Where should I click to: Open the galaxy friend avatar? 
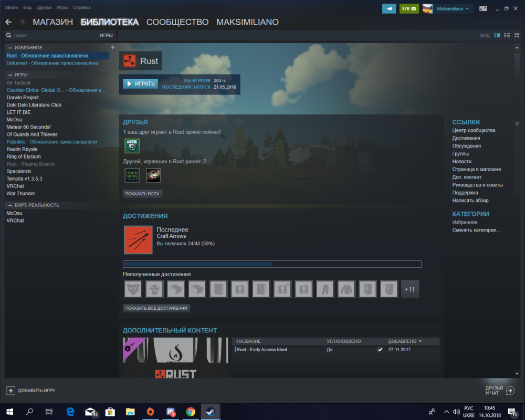tap(153, 175)
